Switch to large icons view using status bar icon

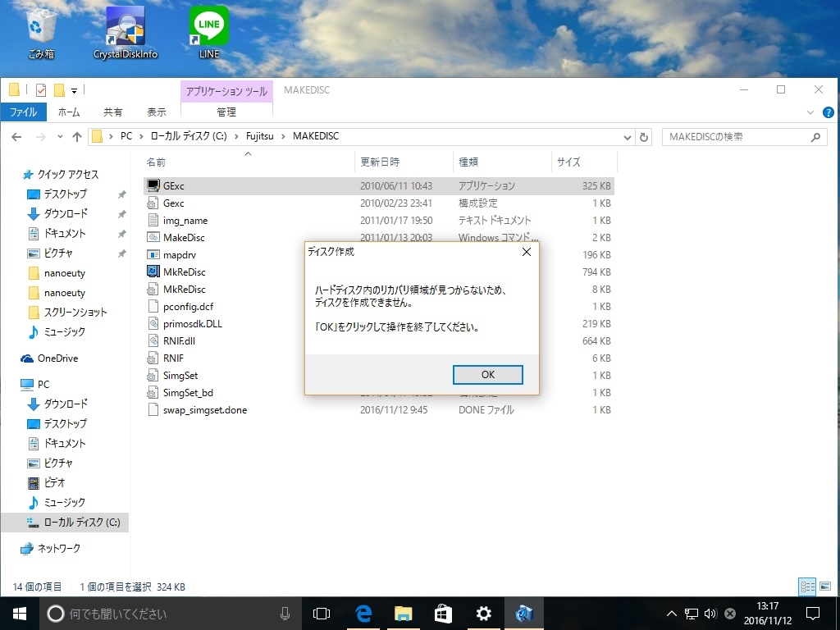click(825, 587)
